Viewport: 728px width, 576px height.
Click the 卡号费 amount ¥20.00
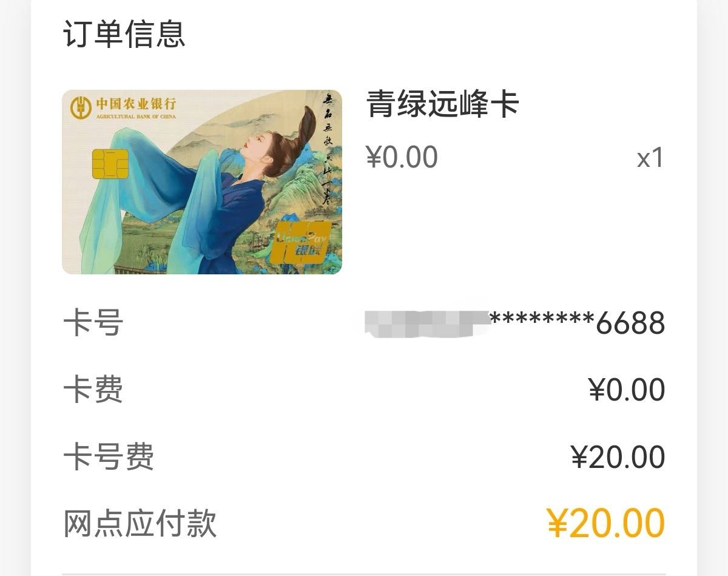click(618, 457)
